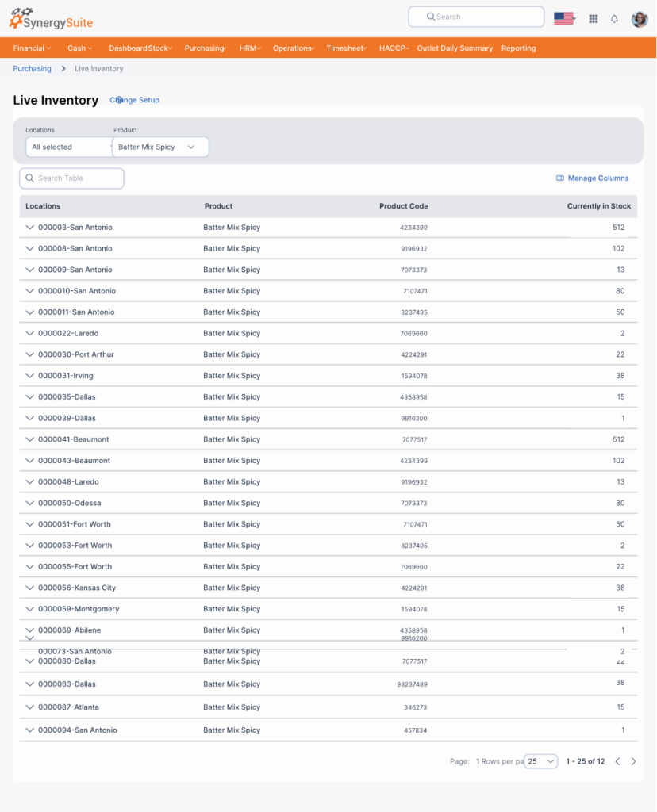Open the HACCP menu
657x812 pixels.
tap(394, 48)
